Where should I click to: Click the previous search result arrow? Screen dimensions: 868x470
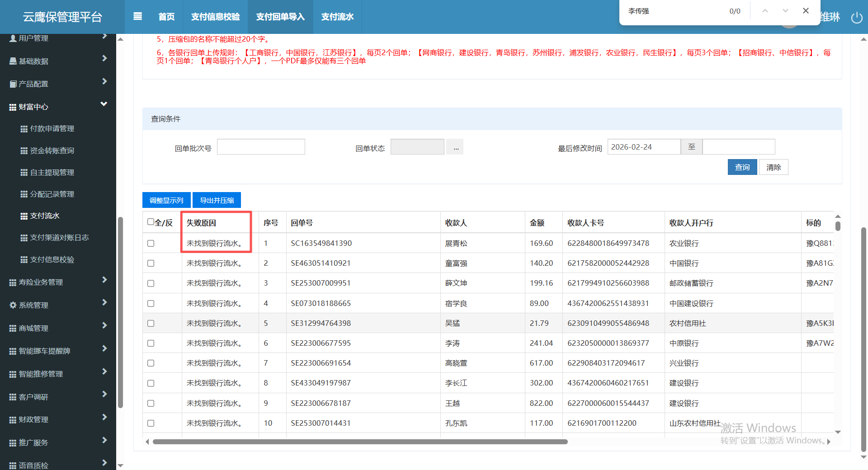click(x=765, y=11)
